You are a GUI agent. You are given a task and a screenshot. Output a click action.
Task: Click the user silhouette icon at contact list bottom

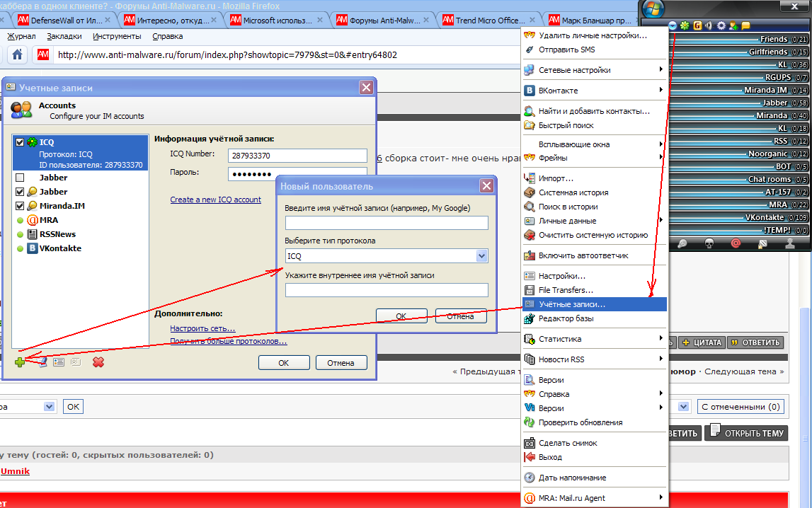(x=790, y=243)
